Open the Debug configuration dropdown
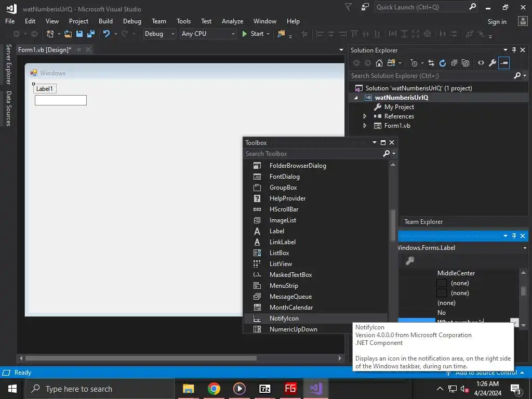The width and height of the screenshot is (532, 399). point(172,34)
